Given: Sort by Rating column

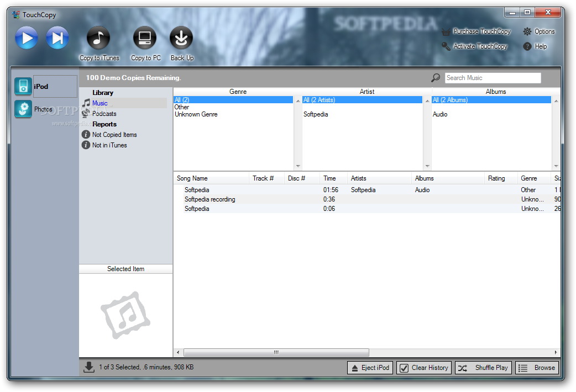Looking at the screenshot, I should tap(501, 178).
